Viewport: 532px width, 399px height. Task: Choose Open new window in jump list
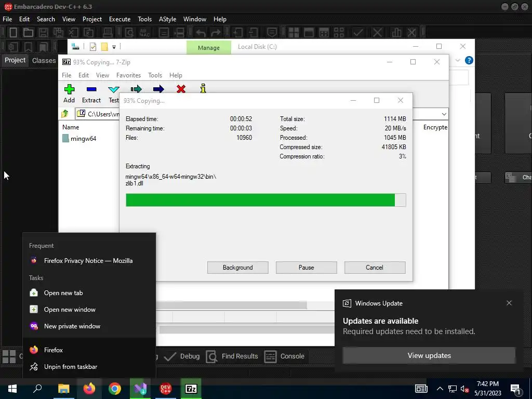89,310
